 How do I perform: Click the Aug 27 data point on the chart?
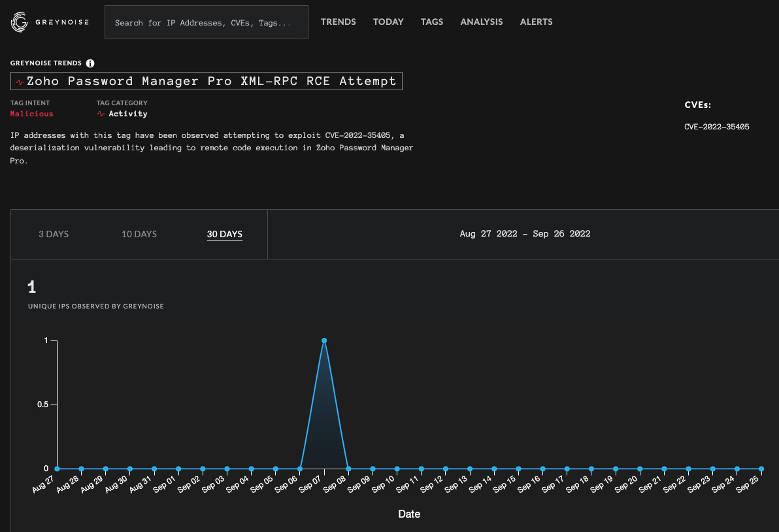pos(58,469)
